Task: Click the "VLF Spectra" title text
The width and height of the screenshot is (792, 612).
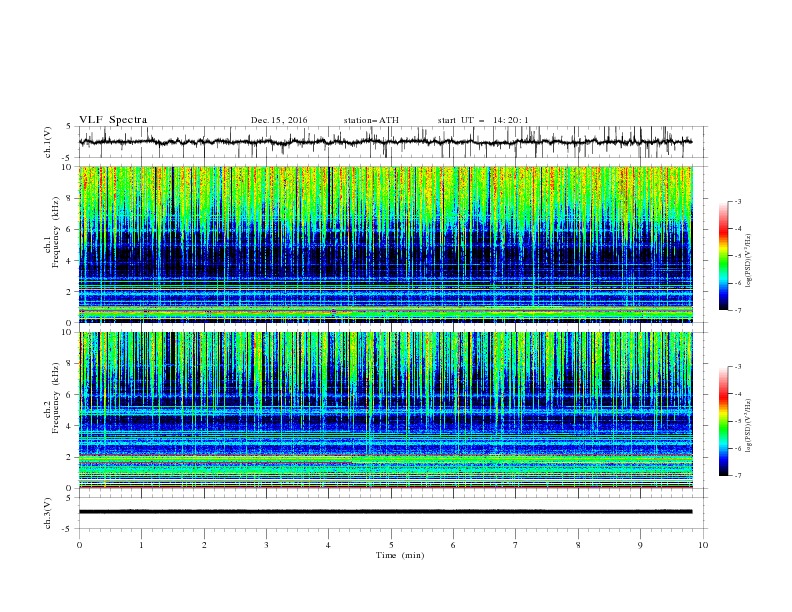Action: [113, 120]
